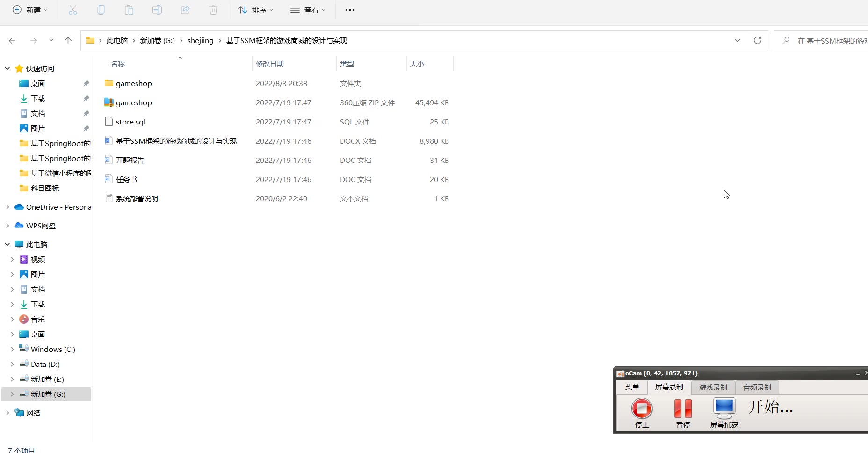Expand the Data (D:) drive node
868x453 pixels.
[x=12, y=364]
